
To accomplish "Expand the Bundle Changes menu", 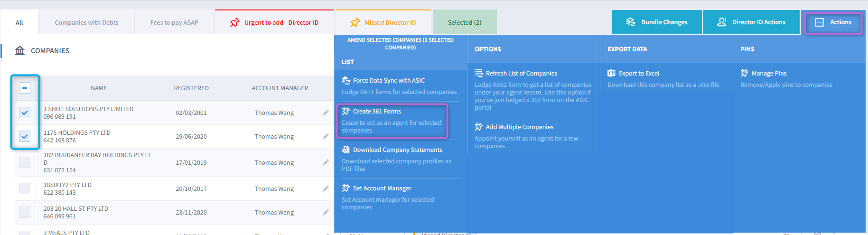I will click(x=657, y=22).
